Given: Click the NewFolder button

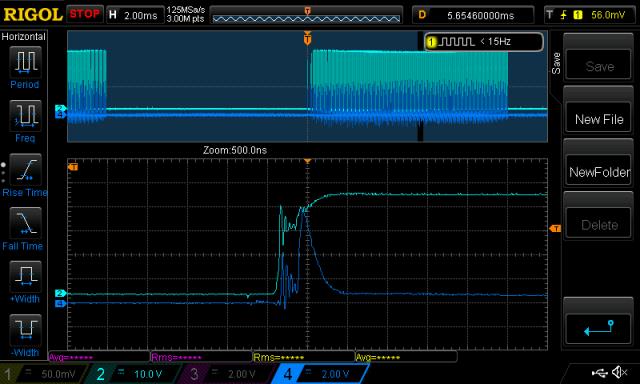Looking at the screenshot, I should click(x=599, y=172).
